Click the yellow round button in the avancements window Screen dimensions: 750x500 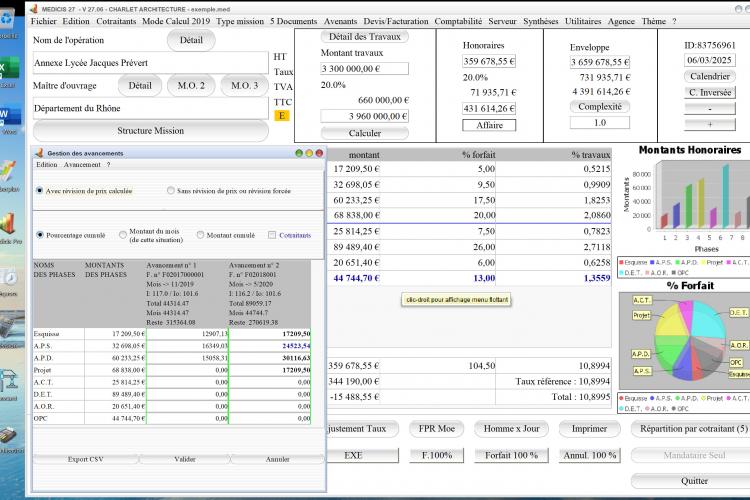[309, 153]
